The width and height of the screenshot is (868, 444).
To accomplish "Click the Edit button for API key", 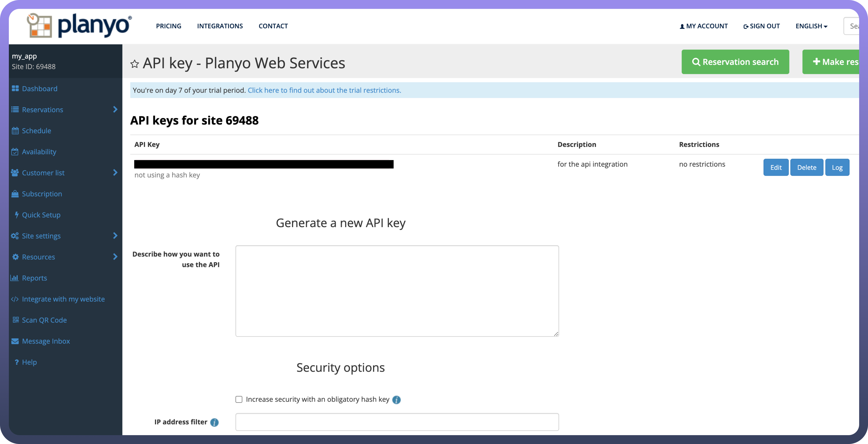I will 776,167.
